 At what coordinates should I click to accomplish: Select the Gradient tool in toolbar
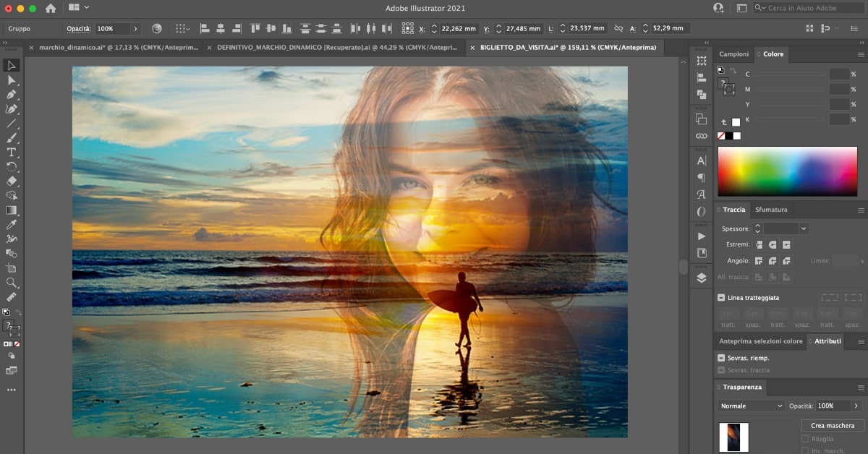point(12,210)
